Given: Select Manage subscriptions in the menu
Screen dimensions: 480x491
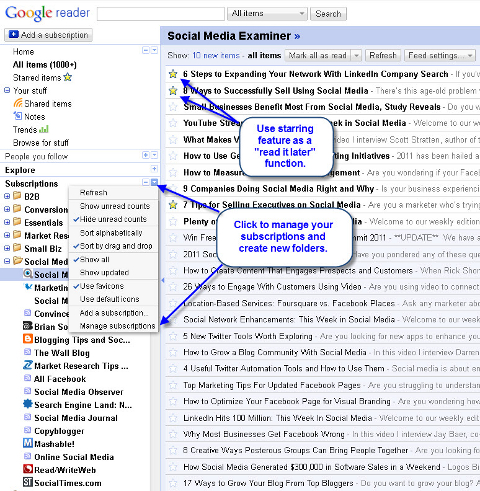Looking at the screenshot, I should 117,326.
